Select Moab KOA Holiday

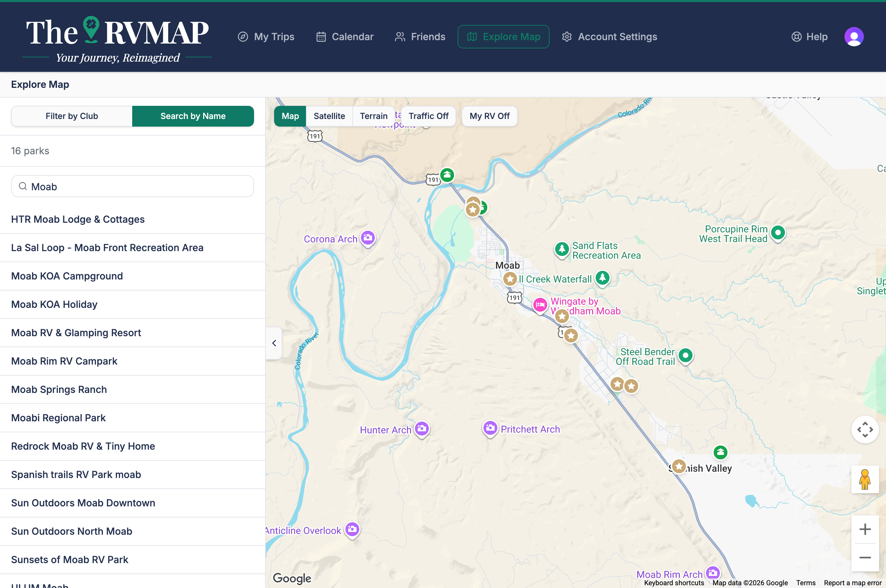pyautogui.click(x=133, y=304)
